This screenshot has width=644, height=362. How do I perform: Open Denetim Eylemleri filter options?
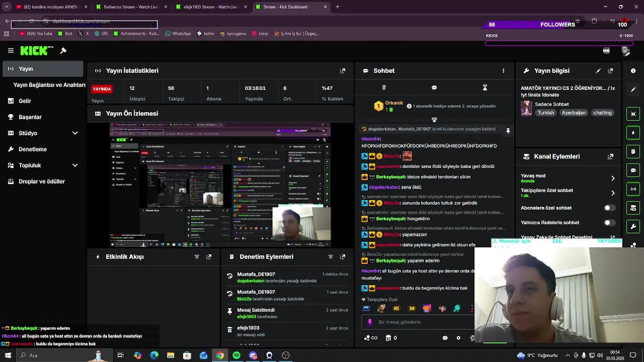[x=331, y=257]
